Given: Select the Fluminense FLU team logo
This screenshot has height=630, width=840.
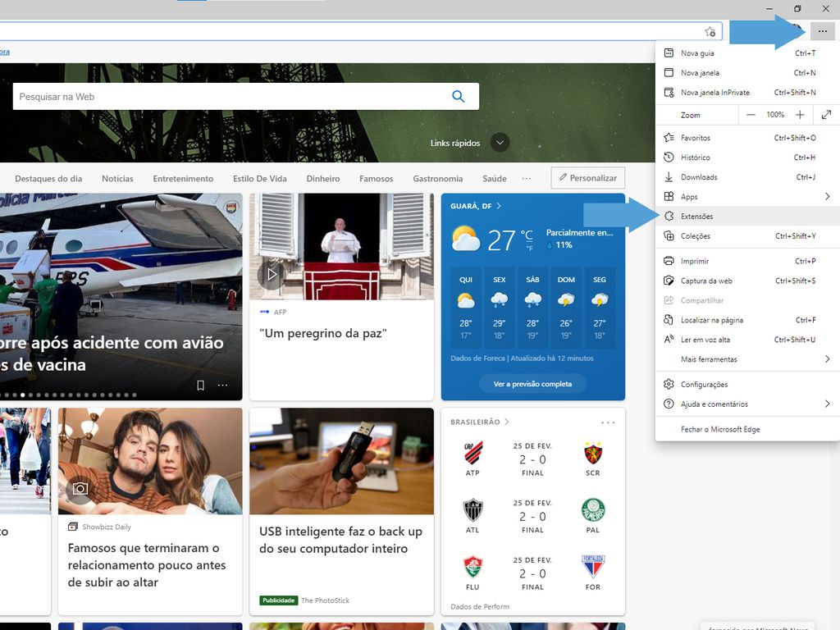Looking at the screenshot, I should 472,567.
